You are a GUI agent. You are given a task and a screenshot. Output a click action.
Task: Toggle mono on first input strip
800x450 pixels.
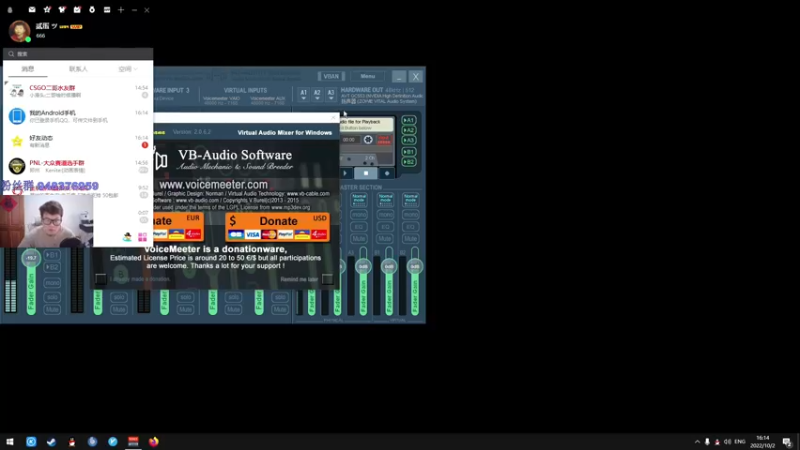(52, 283)
